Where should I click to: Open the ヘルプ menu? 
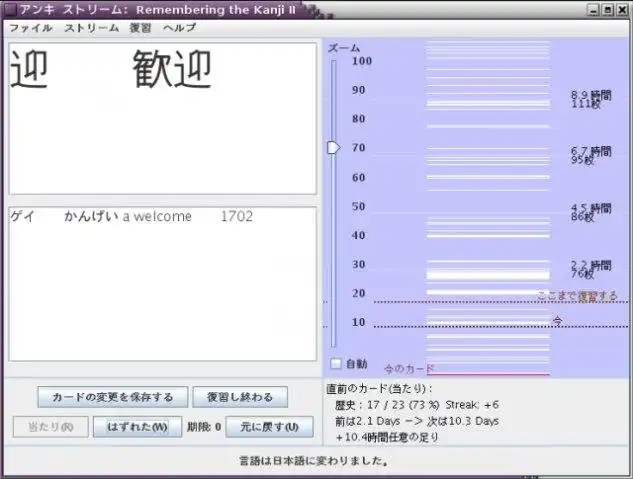click(180, 28)
